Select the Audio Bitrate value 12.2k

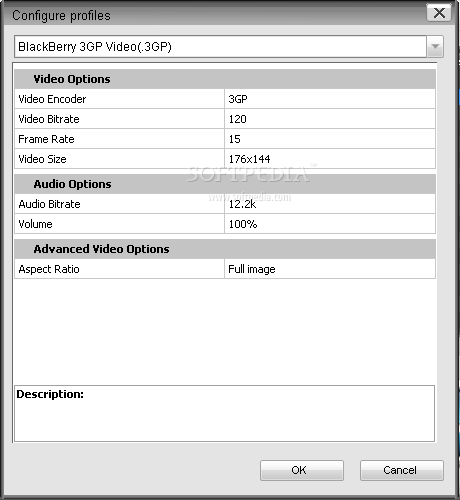point(330,204)
